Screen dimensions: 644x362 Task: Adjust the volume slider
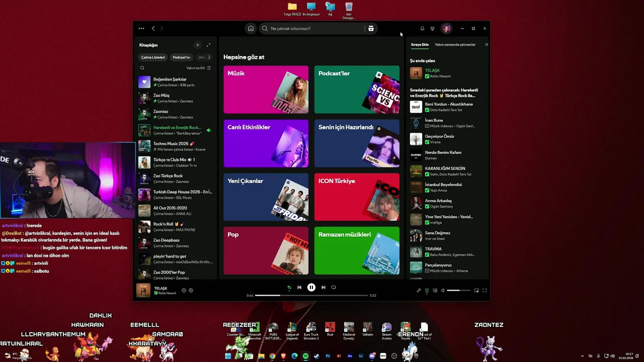(459, 291)
